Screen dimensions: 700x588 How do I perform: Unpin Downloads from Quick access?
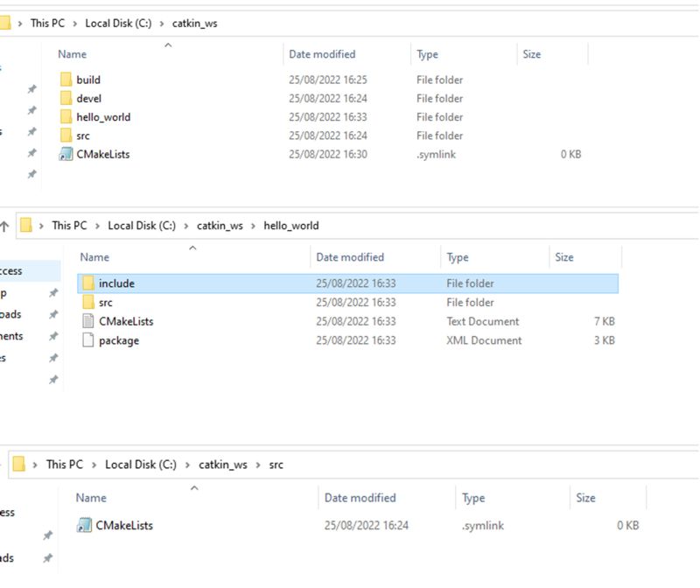[x=53, y=314]
